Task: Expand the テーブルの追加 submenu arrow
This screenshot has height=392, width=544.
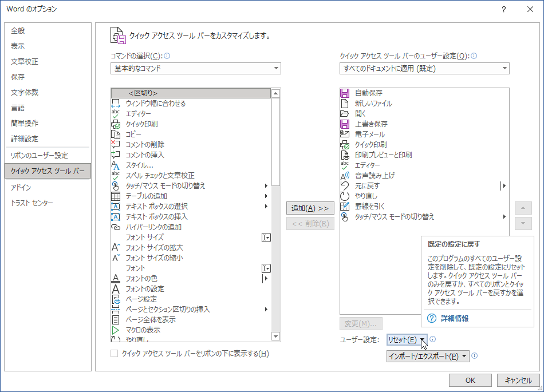Action: (x=266, y=196)
